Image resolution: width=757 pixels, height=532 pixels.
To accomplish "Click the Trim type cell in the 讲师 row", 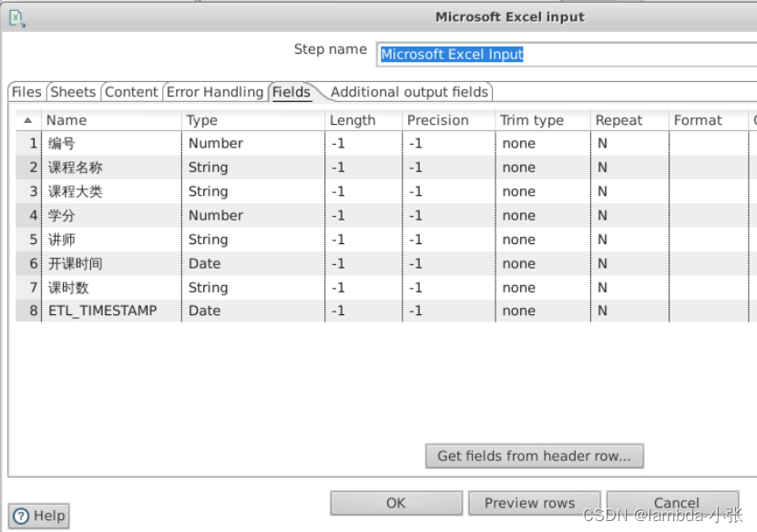I will click(x=543, y=240).
